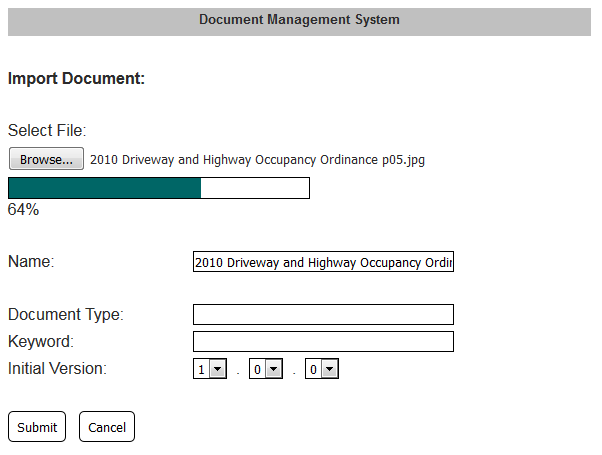This screenshot has height=455, width=602.
Task: Click the Keyword label text
Action: [x=41, y=341]
